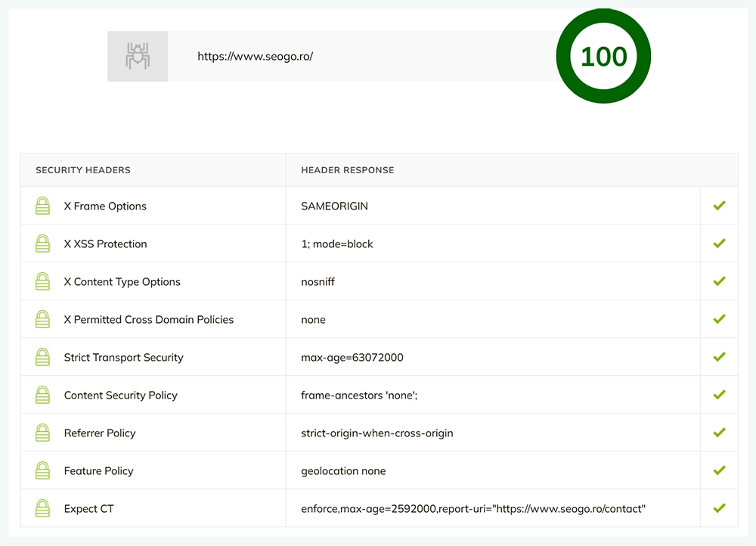Click the green checkmark in X Frame Options row
756x546 pixels.
click(719, 206)
